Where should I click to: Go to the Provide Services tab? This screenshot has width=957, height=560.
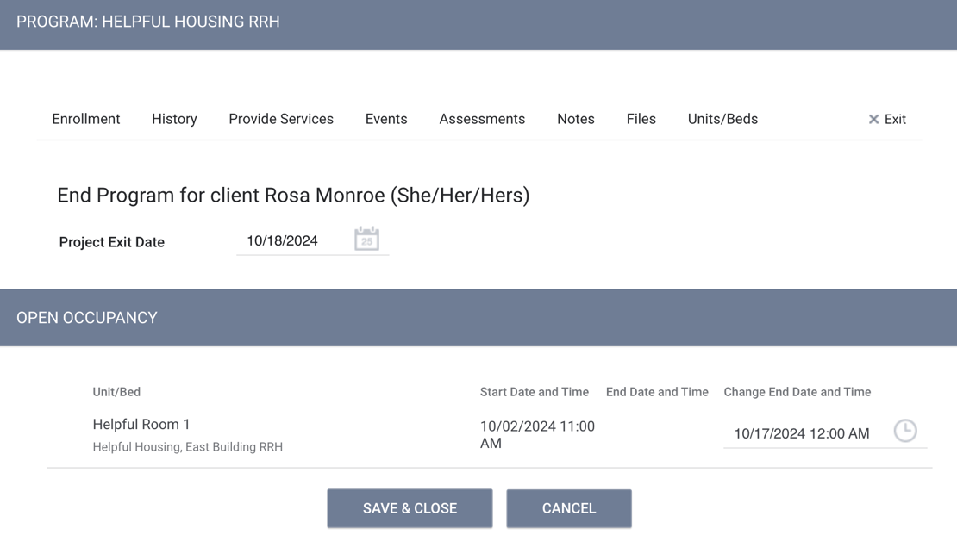pos(281,119)
